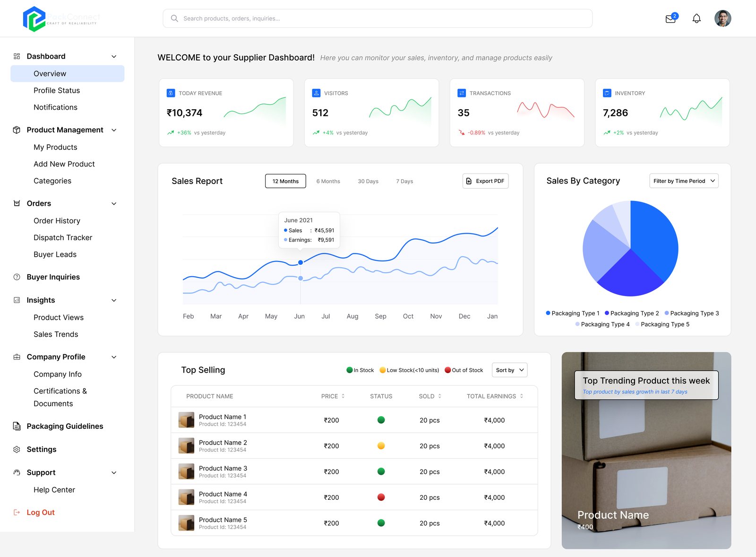Open the Filter by Time Period dropdown

pyautogui.click(x=684, y=181)
